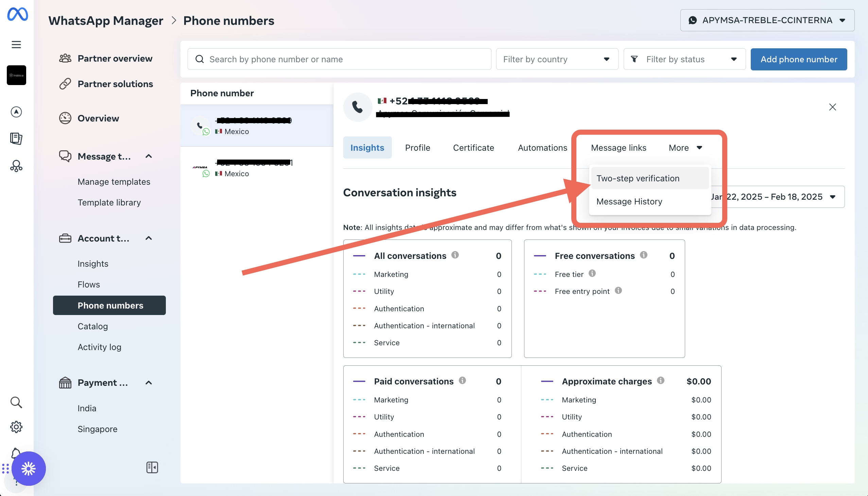Screen dimensions: 868x496
Task: Select the black business account thumbnail
Action: 16,75
